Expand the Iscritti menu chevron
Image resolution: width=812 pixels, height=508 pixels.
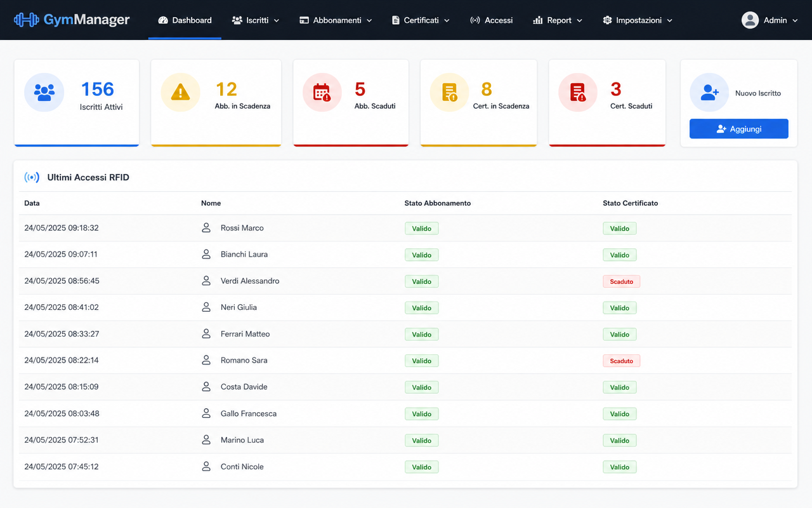pos(277,21)
